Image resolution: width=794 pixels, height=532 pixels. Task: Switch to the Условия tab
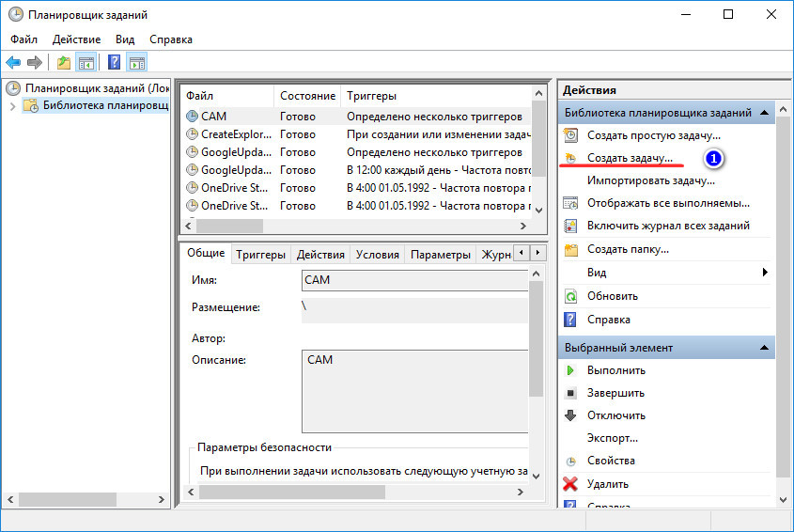coord(377,255)
